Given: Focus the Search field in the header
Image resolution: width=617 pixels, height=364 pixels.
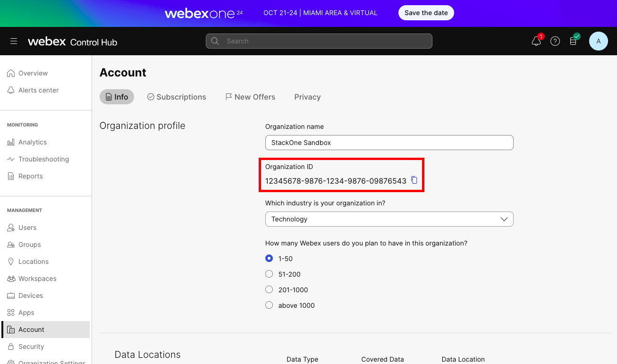Looking at the screenshot, I should pyautogui.click(x=319, y=41).
